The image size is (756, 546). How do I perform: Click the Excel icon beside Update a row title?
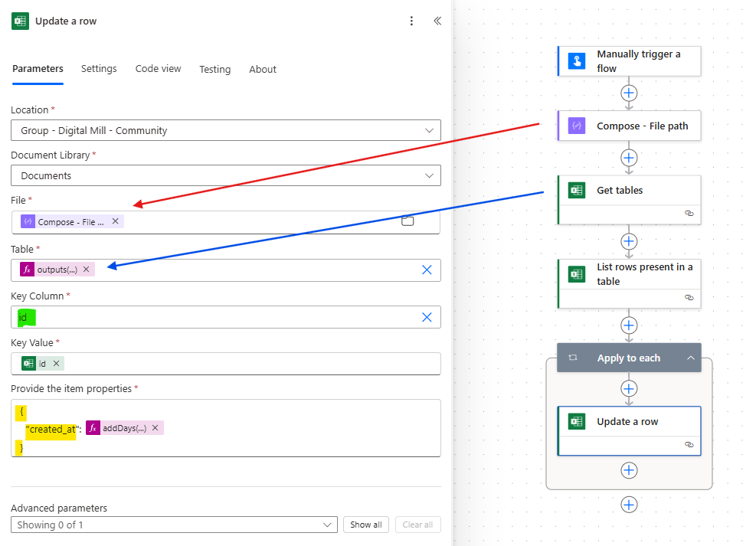(x=20, y=21)
